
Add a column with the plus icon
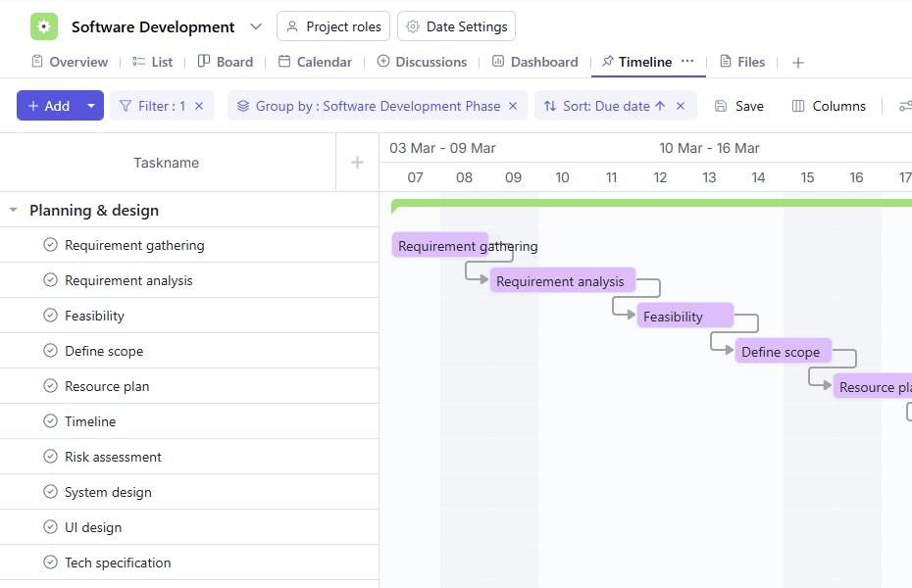(357, 163)
